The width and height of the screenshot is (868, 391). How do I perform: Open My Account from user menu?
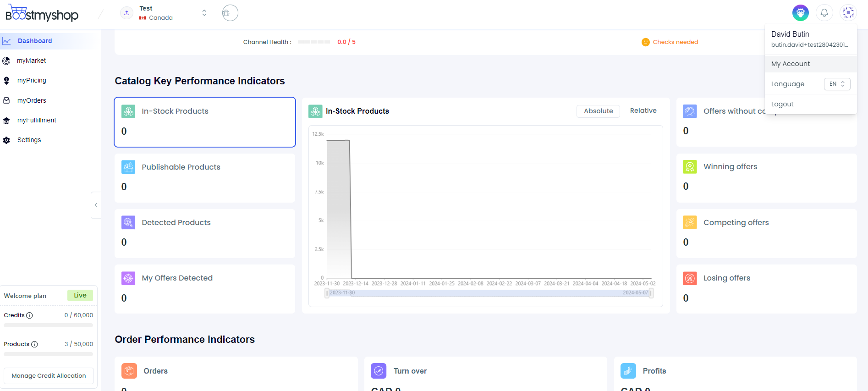coord(791,64)
